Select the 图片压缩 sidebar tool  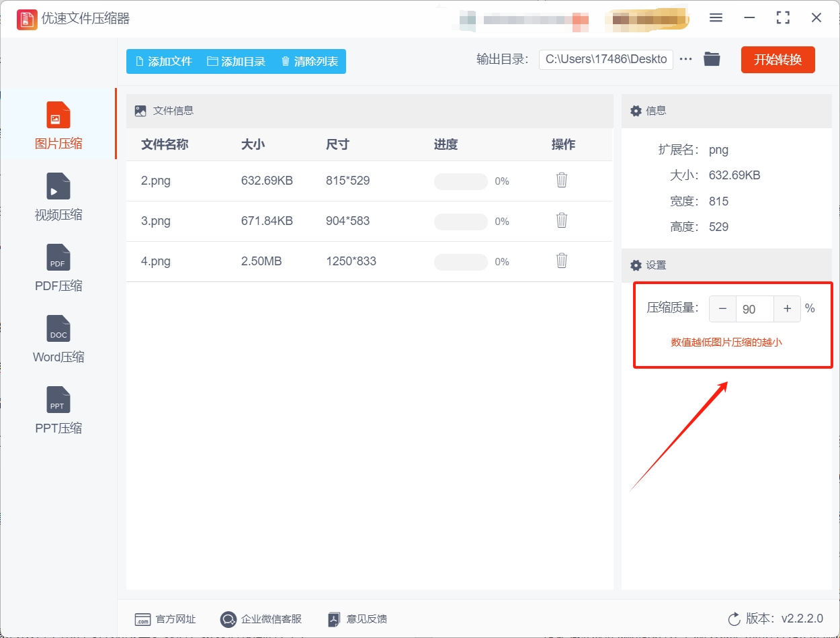pos(58,124)
